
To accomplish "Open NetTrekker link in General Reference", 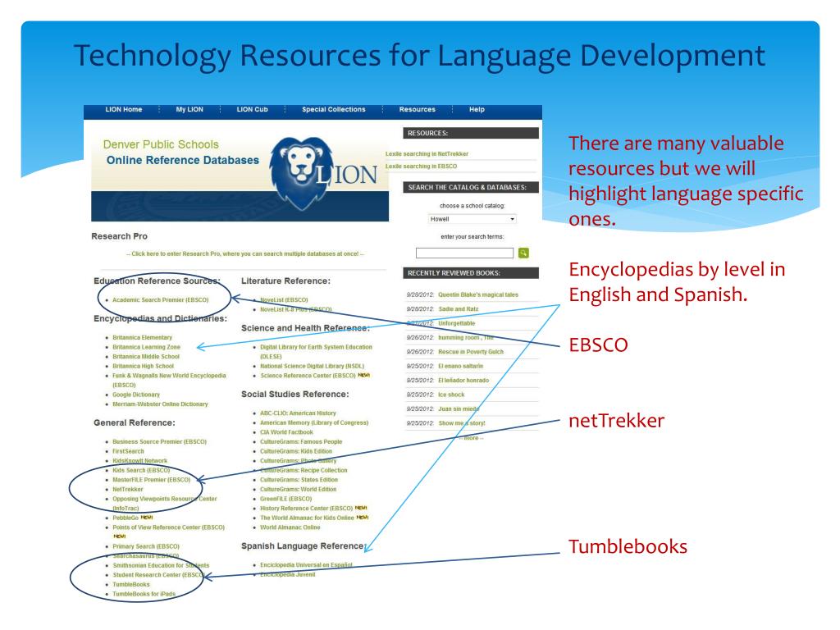I will click(x=128, y=490).
